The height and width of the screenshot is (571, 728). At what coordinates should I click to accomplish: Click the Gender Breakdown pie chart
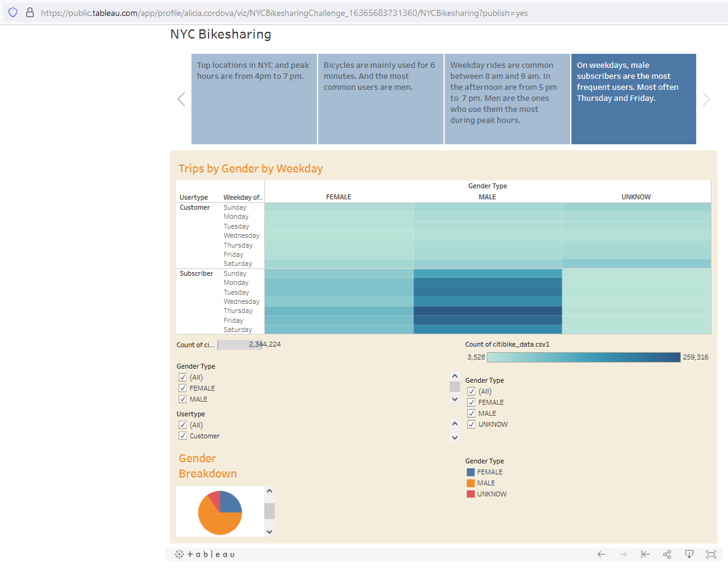click(x=220, y=512)
